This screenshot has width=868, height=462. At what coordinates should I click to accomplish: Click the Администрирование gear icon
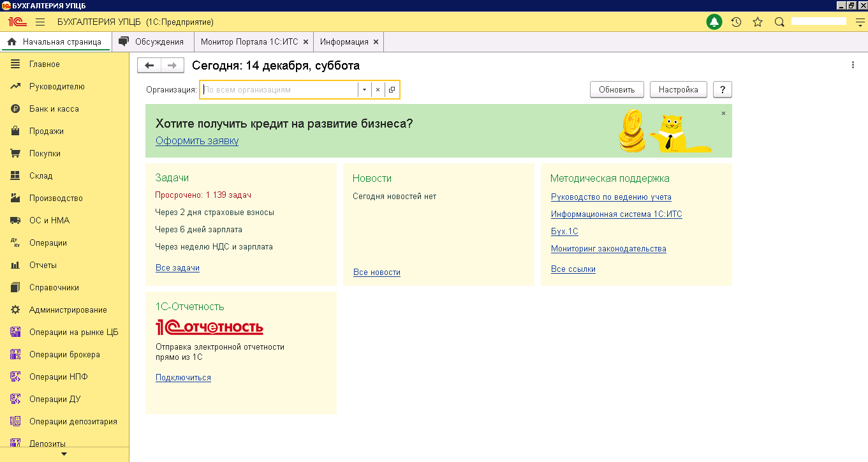pyautogui.click(x=15, y=309)
